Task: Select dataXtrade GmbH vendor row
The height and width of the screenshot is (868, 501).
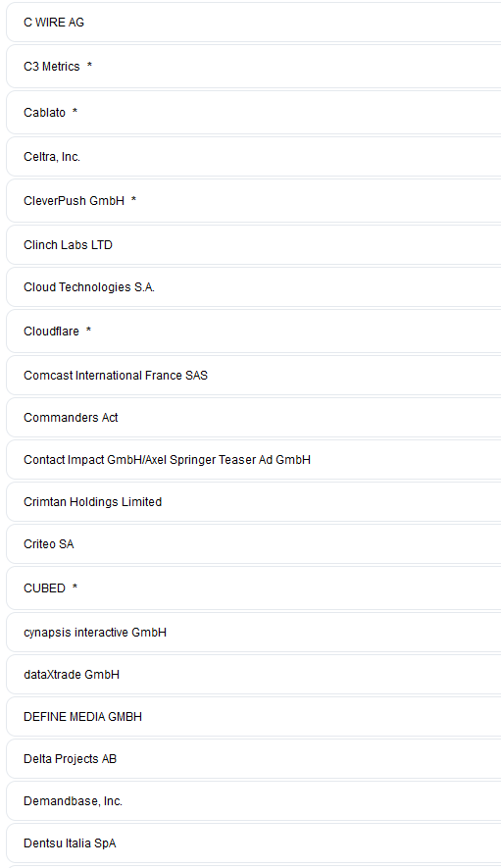Action: [x=254, y=674]
